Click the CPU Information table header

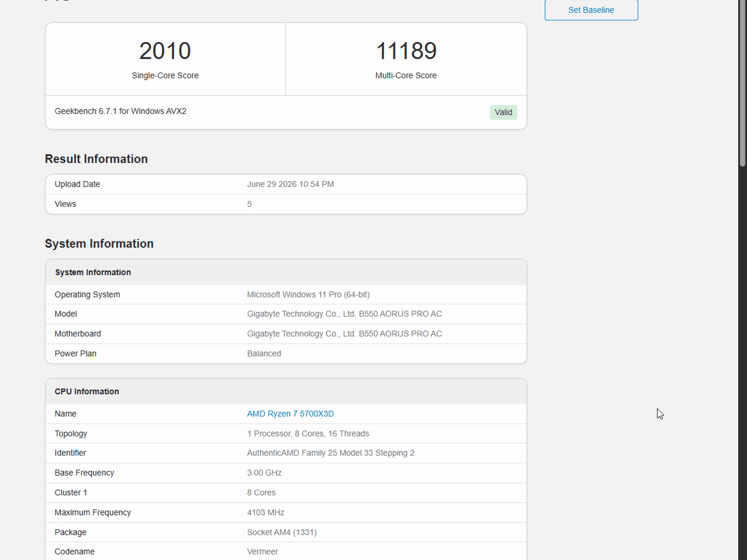(x=286, y=392)
